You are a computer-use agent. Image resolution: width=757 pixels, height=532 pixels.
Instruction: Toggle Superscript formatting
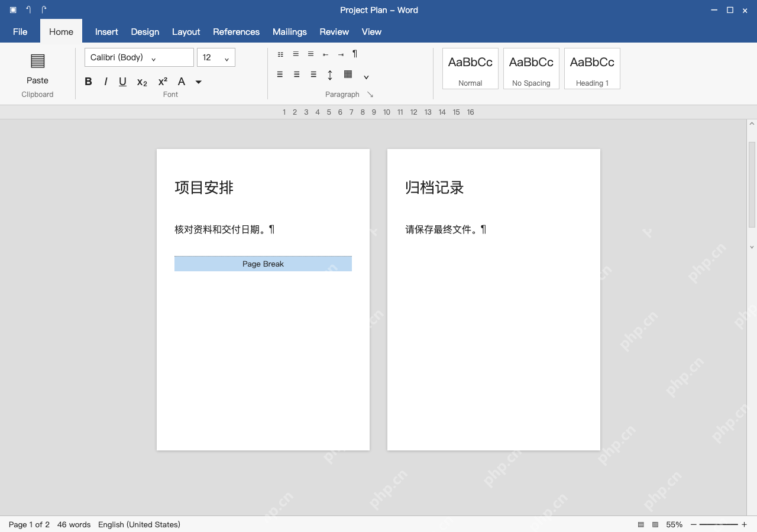tap(163, 82)
